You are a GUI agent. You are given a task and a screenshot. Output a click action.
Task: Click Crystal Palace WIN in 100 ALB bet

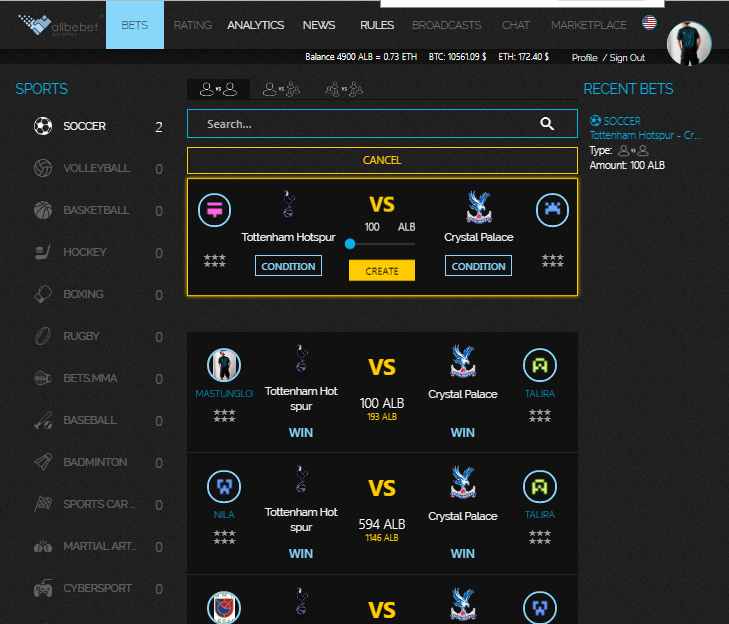pos(463,433)
